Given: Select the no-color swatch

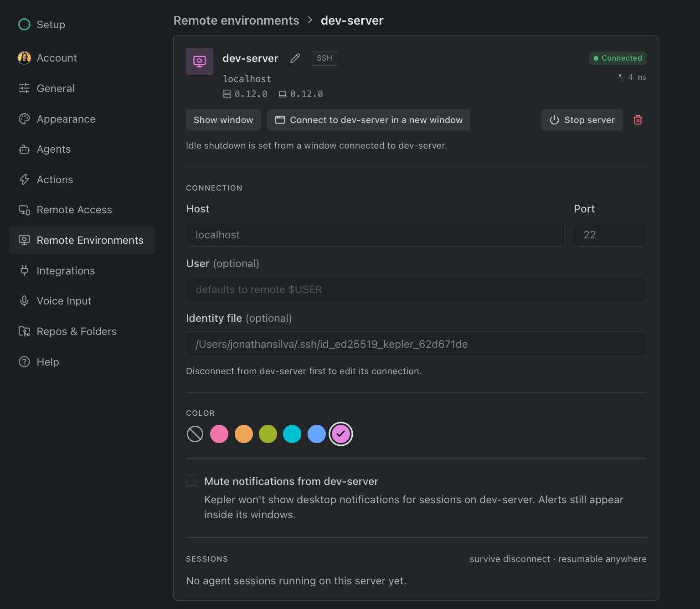Looking at the screenshot, I should click(x=195, y=434).
